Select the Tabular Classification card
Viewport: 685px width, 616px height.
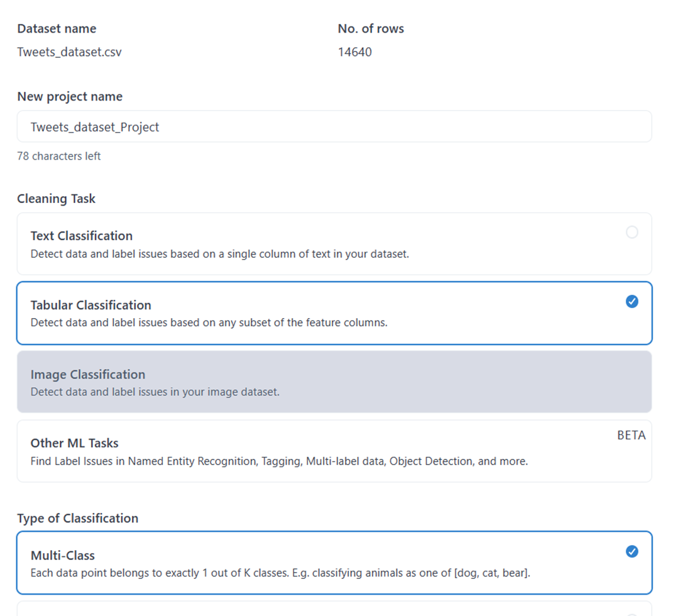(x=334, y=313)
